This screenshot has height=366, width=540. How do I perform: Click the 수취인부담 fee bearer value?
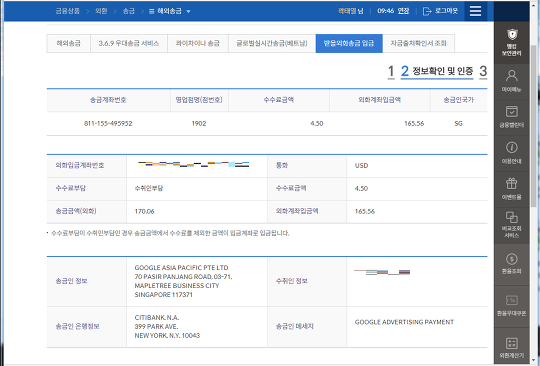(149, 188)
